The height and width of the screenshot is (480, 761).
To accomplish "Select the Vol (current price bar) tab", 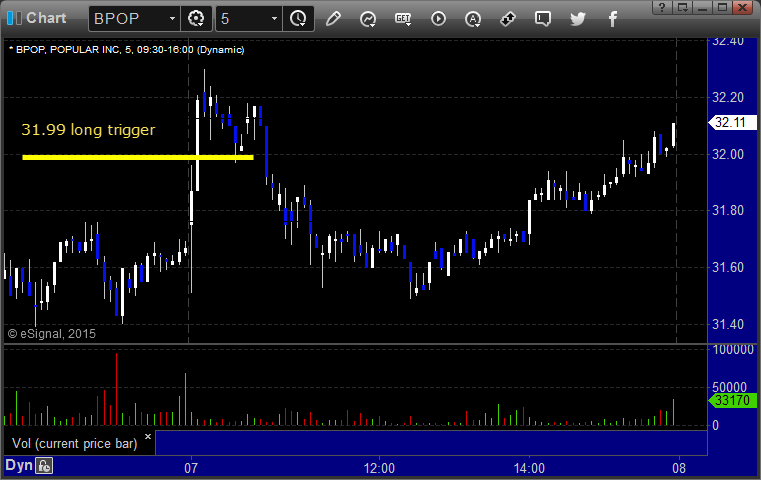I will pyautogui.click(x=75, y=444).
